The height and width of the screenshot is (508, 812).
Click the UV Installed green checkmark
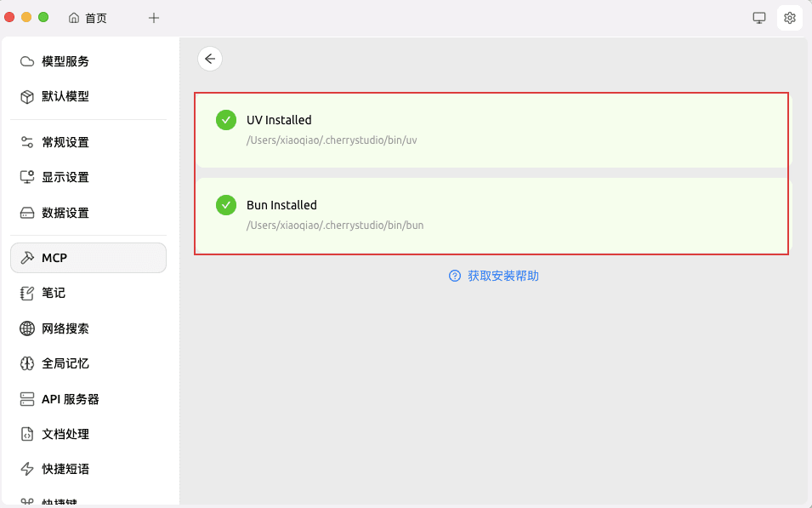[226, 120]
